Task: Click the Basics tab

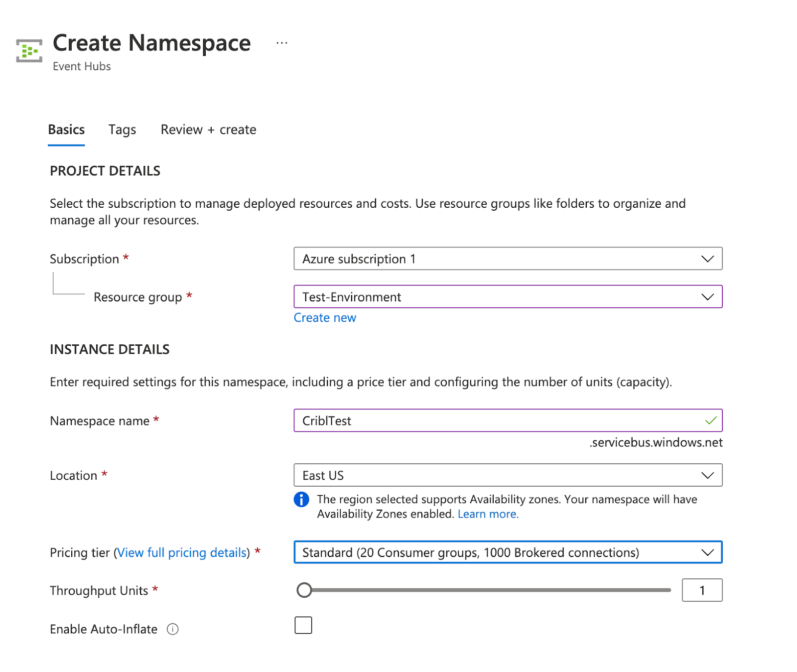Action: [66, 130]
